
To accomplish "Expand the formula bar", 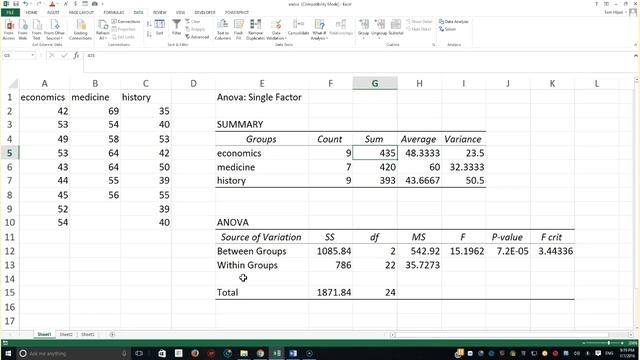I will (x=636, y=55).
